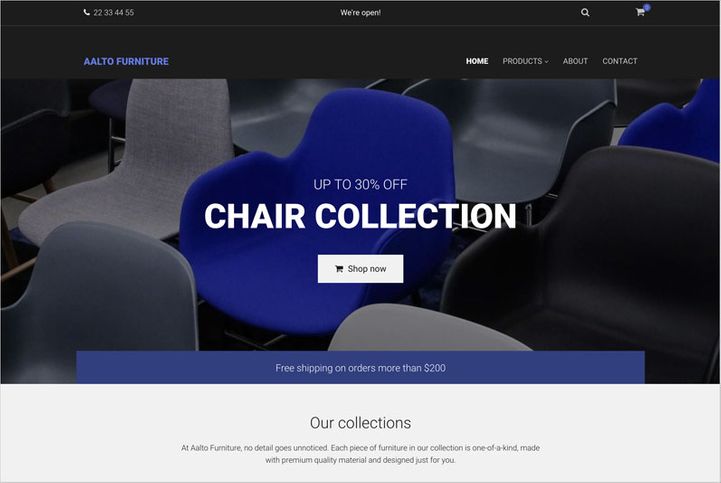The image size is (721, 483).
Task: Click the Up to 30% off text
Action: (360, 184)
